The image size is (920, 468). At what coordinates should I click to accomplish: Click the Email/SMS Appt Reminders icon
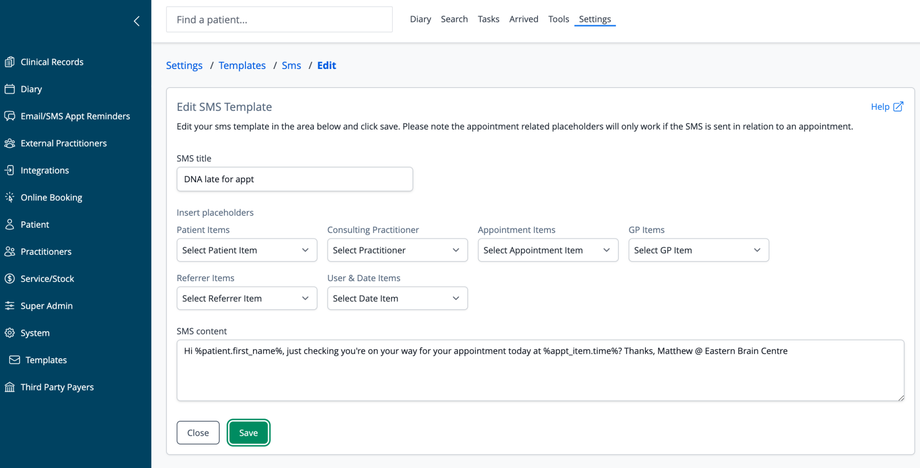coord(10,116)
